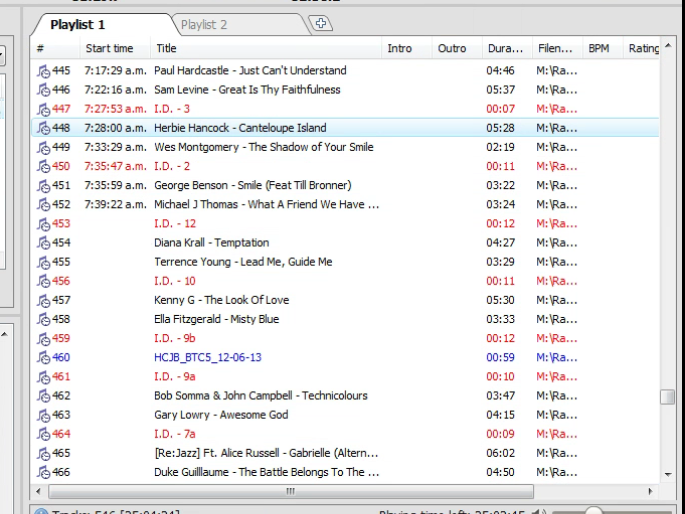Screen dimensions: 685x514
Task: Select Terrence Young - Lead Me, Guide Me
Action: (243, 262)
